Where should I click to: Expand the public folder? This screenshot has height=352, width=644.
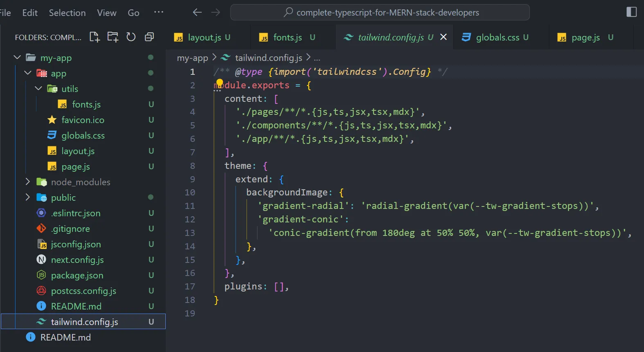[x=28, y=197]
